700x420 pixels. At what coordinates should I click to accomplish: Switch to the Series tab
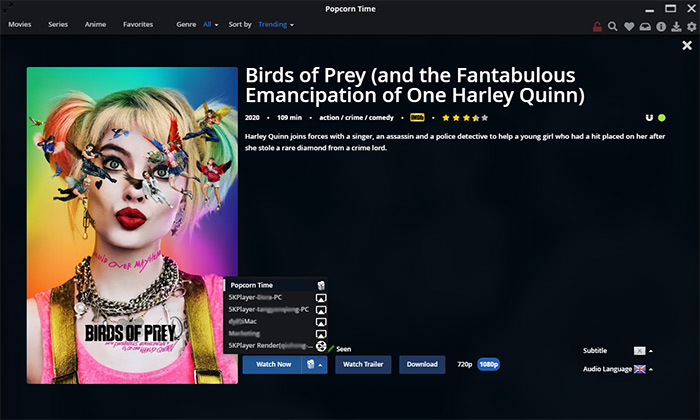(x=58, y=25)
